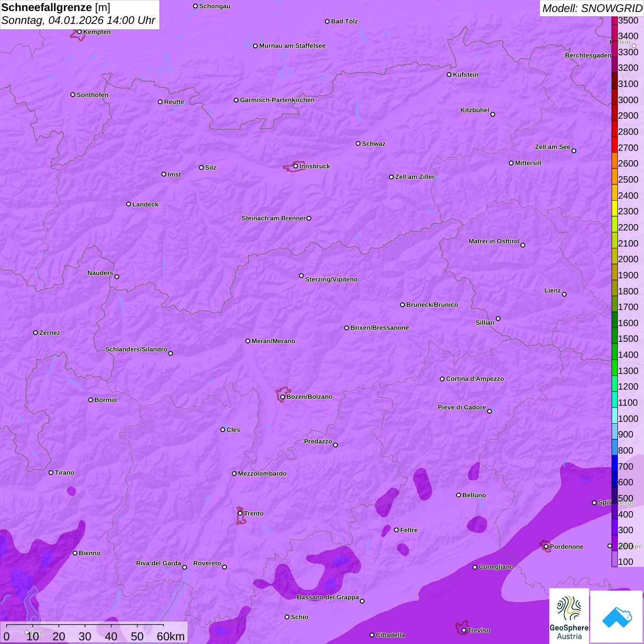Click the Bozen/Bolzano city marker

tap(282, 397)
